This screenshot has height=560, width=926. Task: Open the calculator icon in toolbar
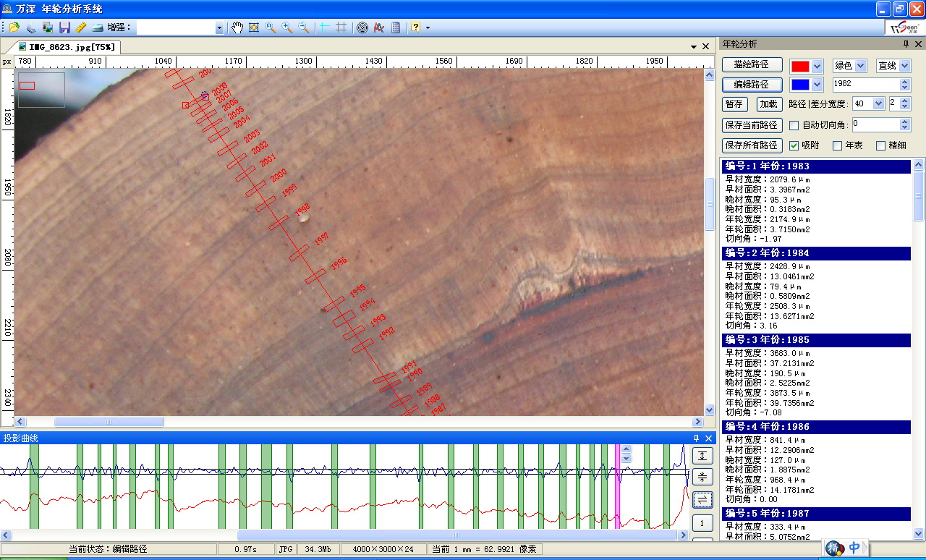[x=396, y=27]
